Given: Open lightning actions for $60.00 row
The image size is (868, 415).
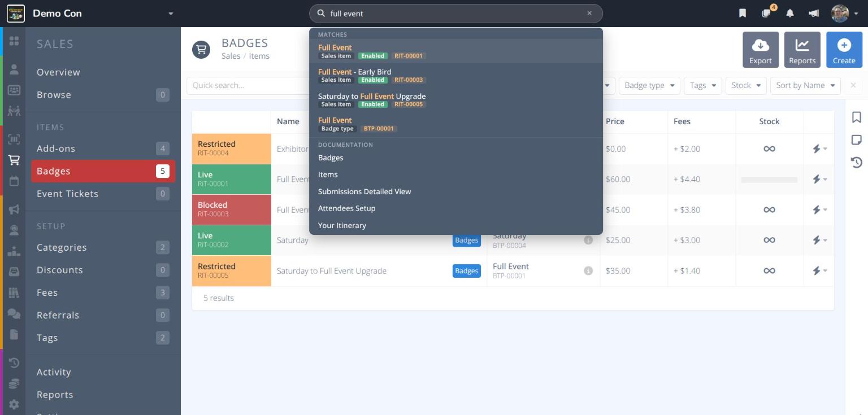Looking at the screenshot, I should point(819,180).
